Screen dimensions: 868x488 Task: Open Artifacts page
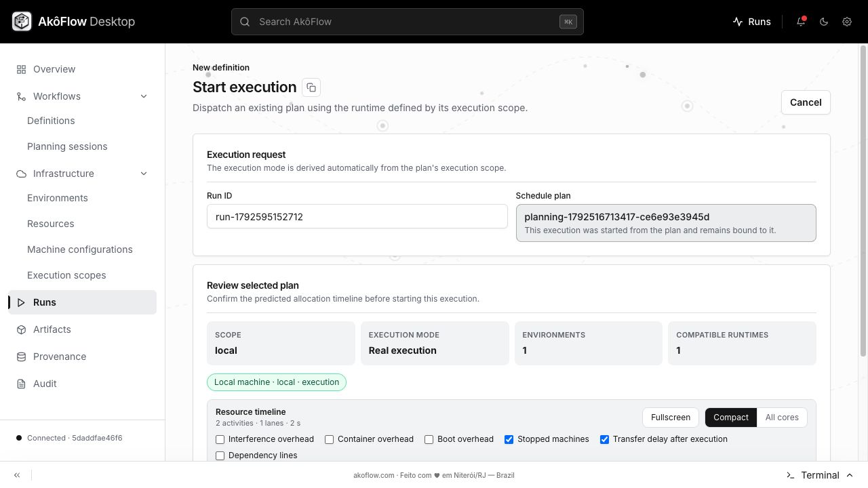(52, 329)
